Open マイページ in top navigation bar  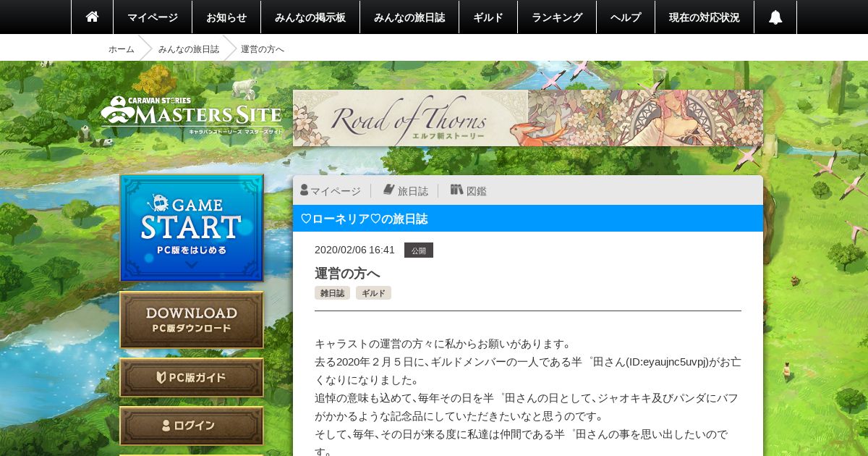click(153, 17)
